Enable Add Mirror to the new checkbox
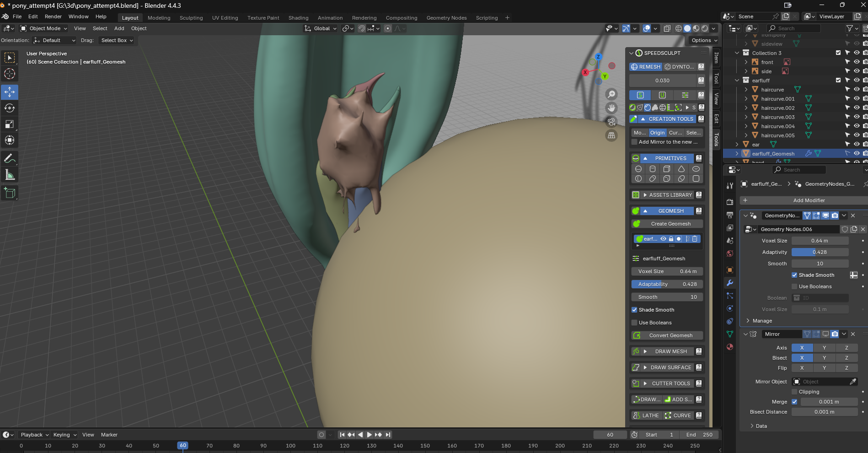Viewport: 868px width, 453px height. click(x=634, y=142)
